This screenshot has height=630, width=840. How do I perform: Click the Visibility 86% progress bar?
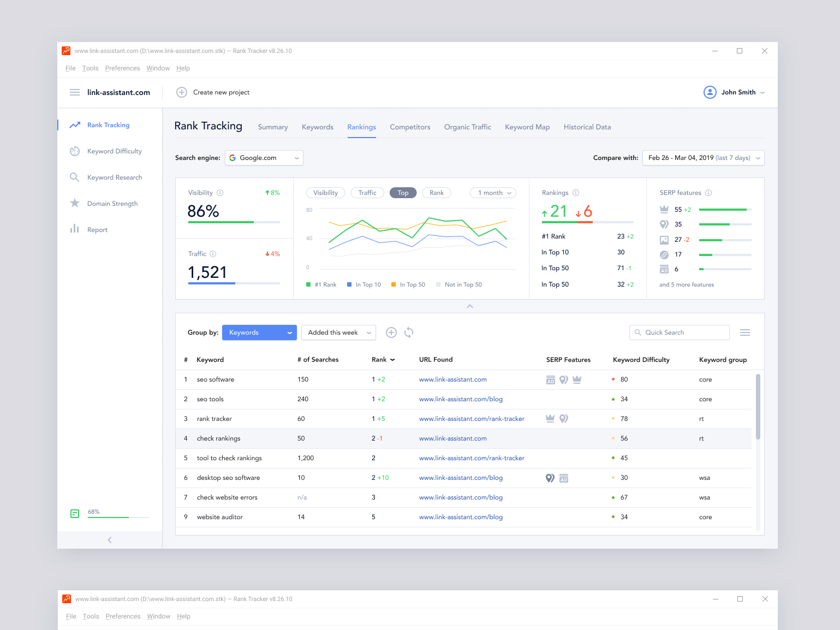[234, 222]
